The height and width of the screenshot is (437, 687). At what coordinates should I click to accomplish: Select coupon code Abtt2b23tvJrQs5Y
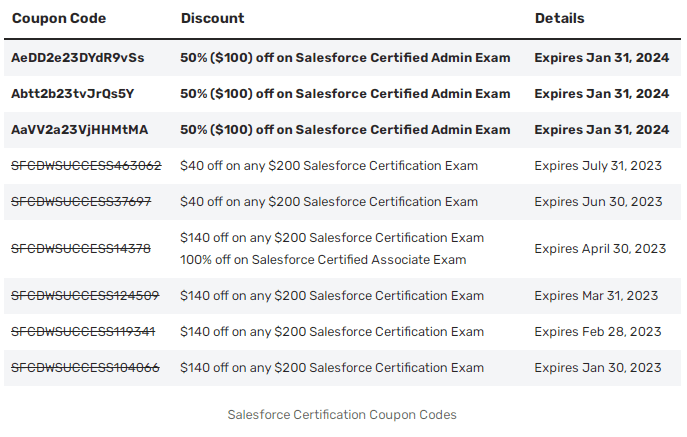pos(72,94)
